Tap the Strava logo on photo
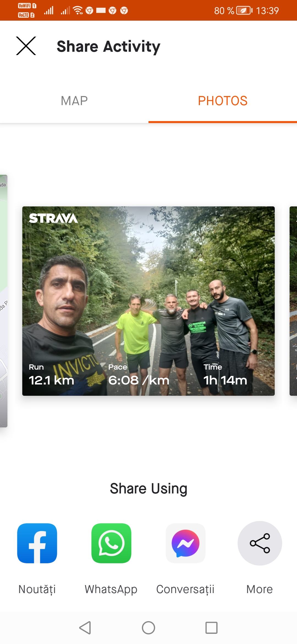This screenshot has width=297, height=644. pyautogui.click(x=53, y=218)
